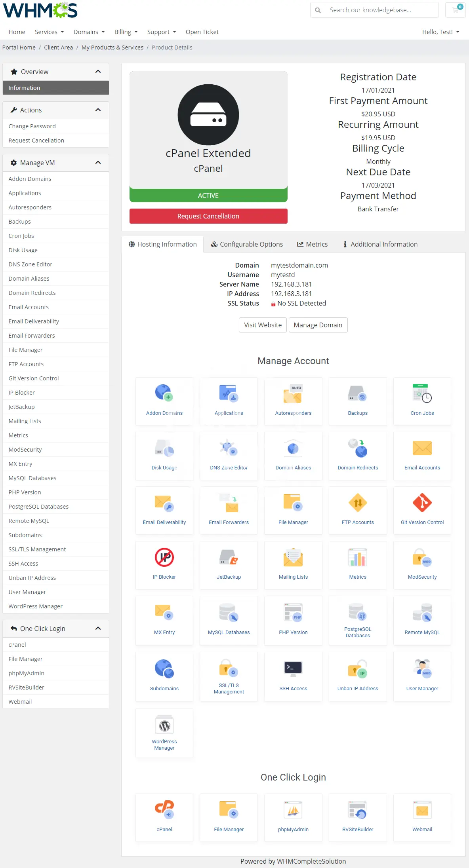The width and height of the screenshot is (469, 868).
Task: Open the Mailing Lists icon tile
Action: (x=293, y=564)
